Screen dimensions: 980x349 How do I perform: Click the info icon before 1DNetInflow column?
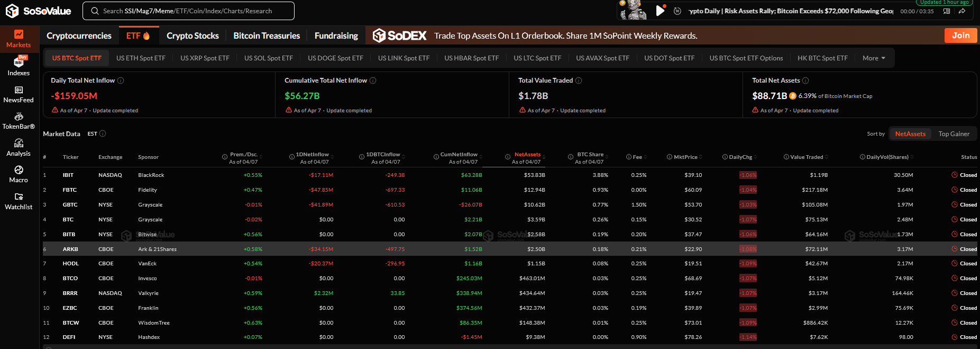pyautogui.click(x=292, y=157)
